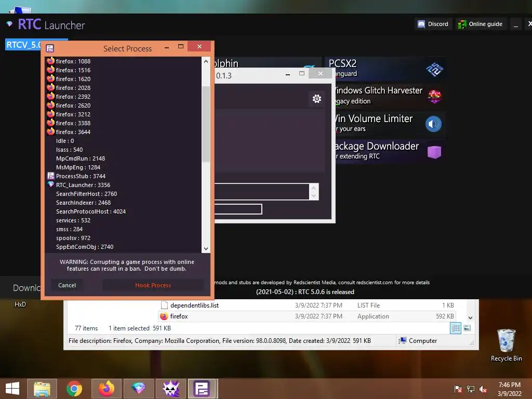Select SppExtComObj : 2740 process entry

(124, 247)
